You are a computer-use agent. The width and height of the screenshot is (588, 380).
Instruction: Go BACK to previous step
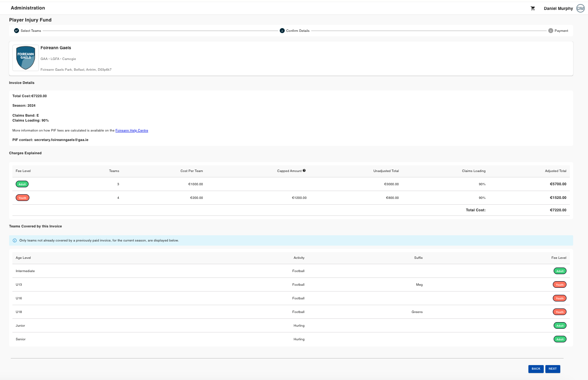click(x=536, y=369)
